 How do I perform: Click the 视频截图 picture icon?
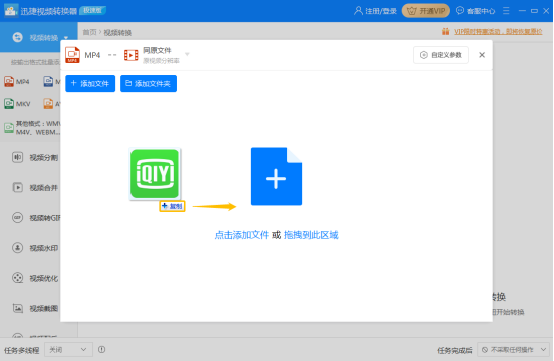click(x=18, y=308)
